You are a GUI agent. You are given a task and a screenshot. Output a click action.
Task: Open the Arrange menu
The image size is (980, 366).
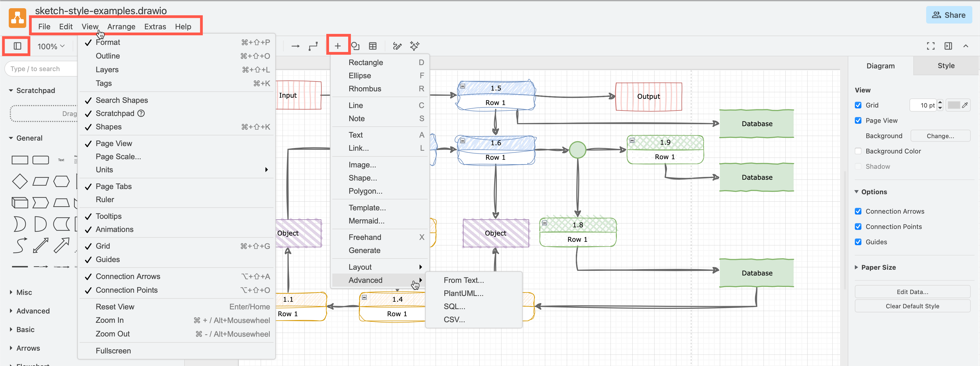coord(121,26)
